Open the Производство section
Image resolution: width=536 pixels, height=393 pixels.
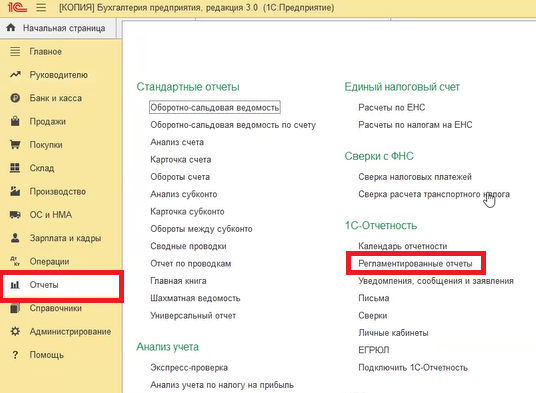[x=57, y=191]
